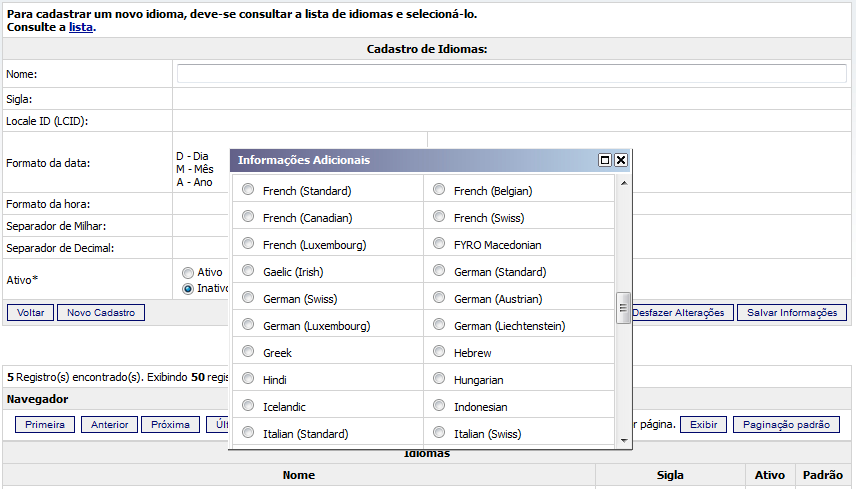Maximize the Informações Adicionais popup
The height and width of the screenshot is (489, 856).
click(604, 160)
